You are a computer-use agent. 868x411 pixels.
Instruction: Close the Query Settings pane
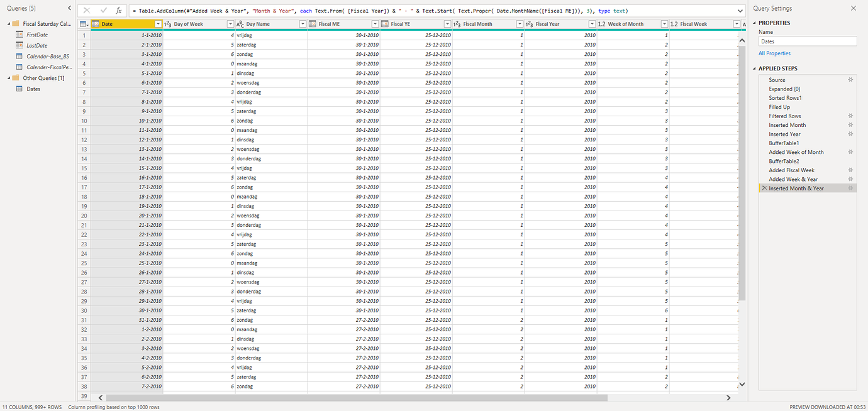pos(853,8)
